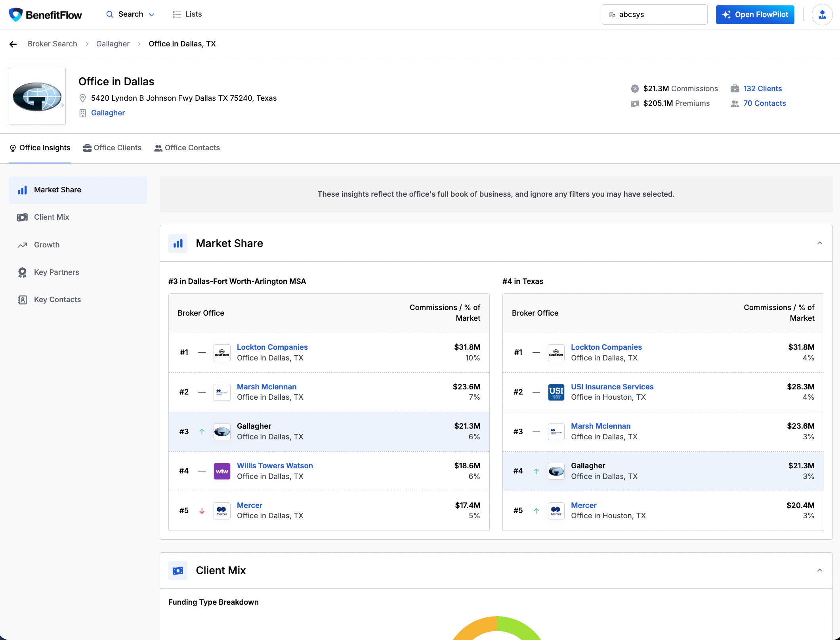Viewport: 840px width, 640px height.
Task: Open the user profile avatar menu
Action: click(x=822, y=14)
